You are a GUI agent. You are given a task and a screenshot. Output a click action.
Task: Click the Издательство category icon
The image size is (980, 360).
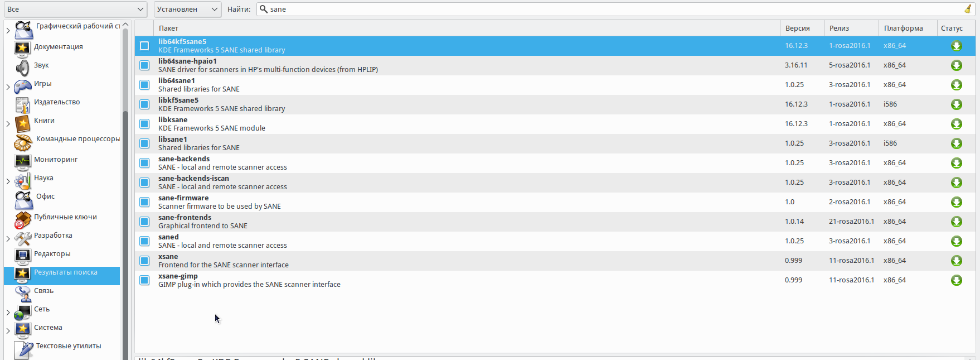coord(22,104)
